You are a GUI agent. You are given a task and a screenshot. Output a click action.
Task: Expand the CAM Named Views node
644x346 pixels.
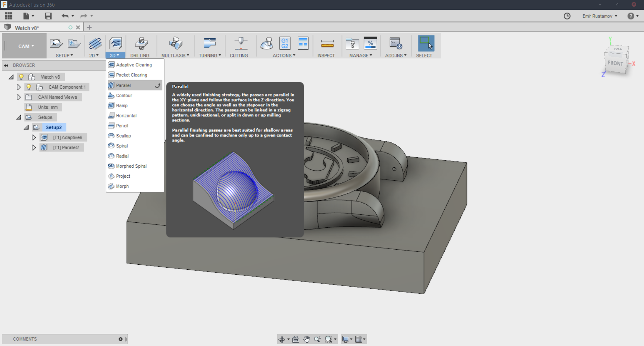click(18, 97)
